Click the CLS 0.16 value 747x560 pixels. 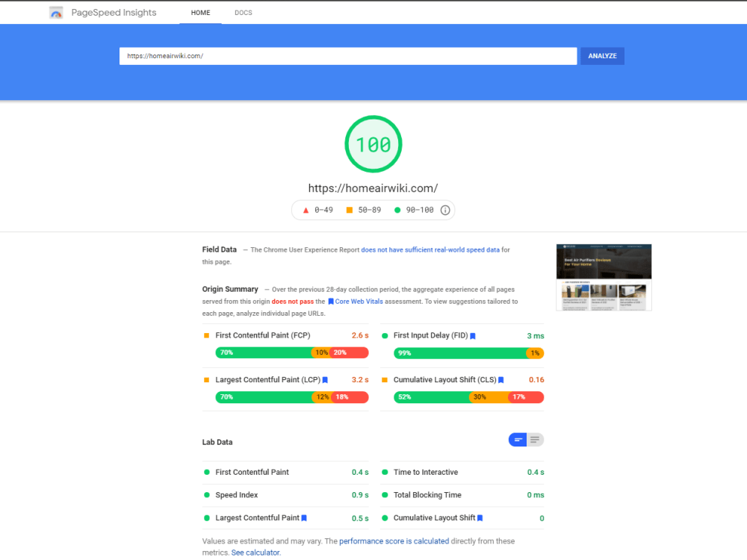click(536, 380)
